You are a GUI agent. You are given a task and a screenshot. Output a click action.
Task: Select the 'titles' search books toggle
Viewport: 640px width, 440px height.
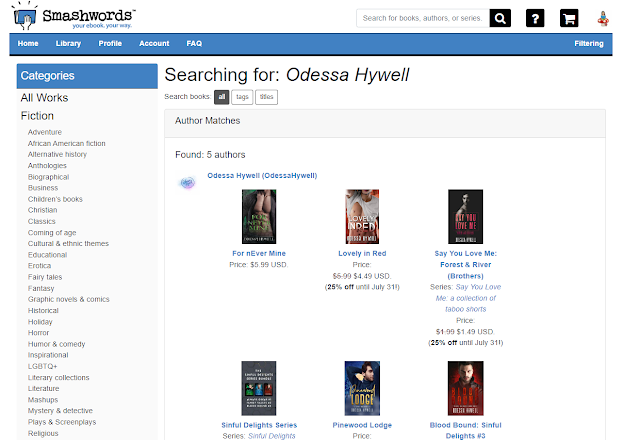pos(267,97)
